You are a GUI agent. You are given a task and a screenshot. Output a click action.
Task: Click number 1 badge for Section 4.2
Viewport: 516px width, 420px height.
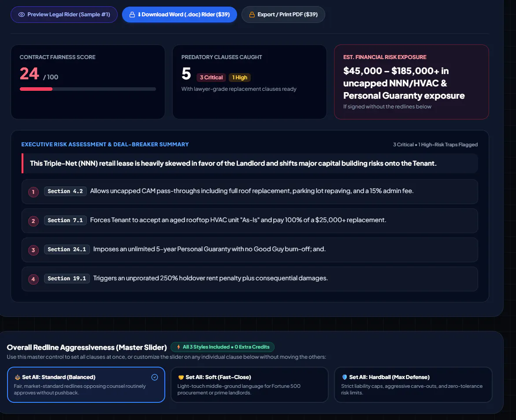(33, 192)
